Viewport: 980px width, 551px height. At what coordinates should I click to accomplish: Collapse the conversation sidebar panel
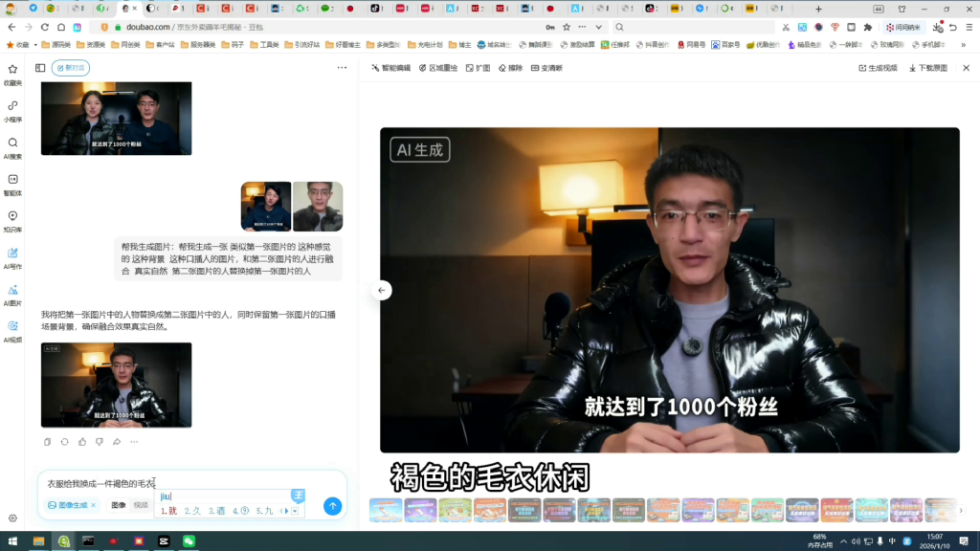coord(39,68)
